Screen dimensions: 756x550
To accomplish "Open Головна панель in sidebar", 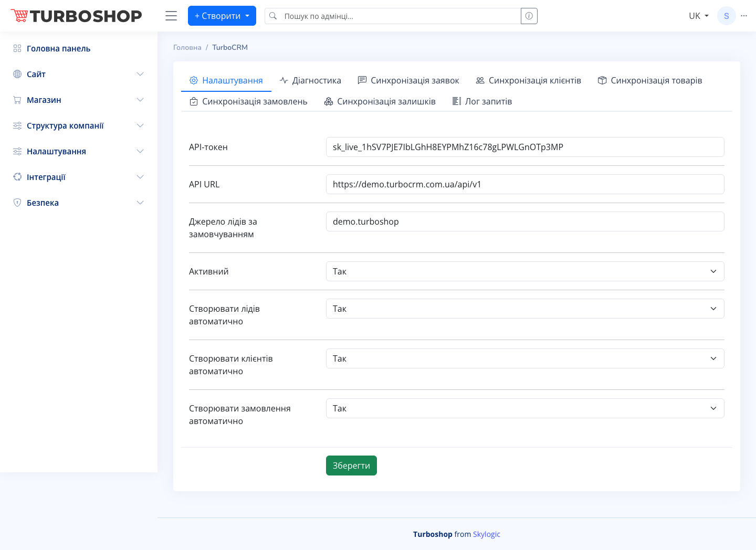I will coord(79,48).
